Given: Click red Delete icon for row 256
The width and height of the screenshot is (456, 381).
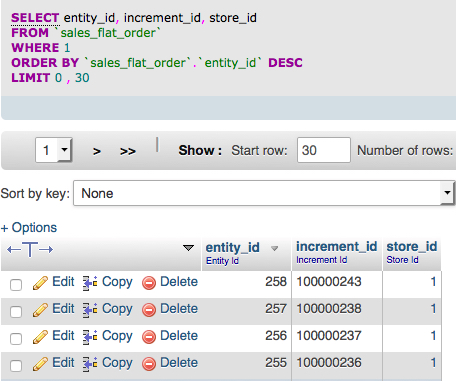Looking at the screenshot, I should tap(149, 337).
